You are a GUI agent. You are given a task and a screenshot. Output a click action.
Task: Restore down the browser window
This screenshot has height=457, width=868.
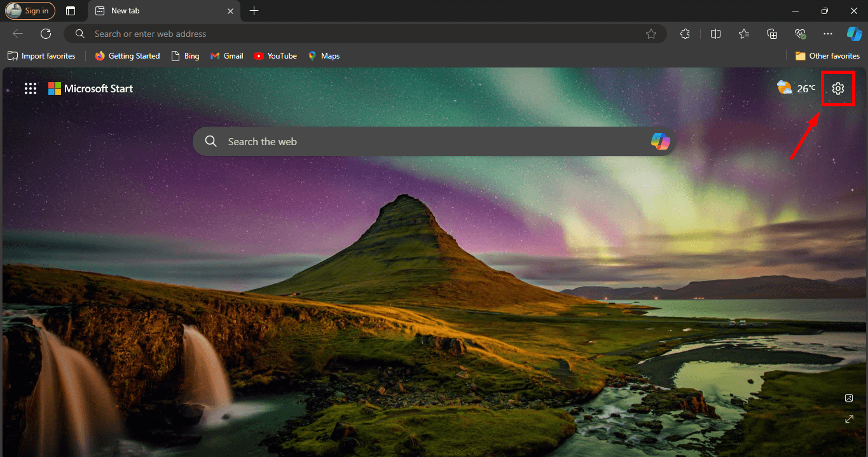click(825, 11)
